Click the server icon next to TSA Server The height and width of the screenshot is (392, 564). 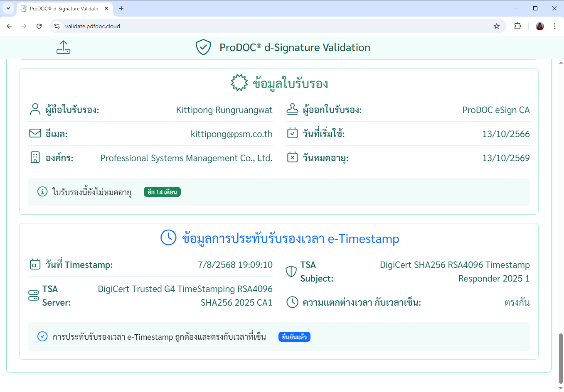click(34, 296)
